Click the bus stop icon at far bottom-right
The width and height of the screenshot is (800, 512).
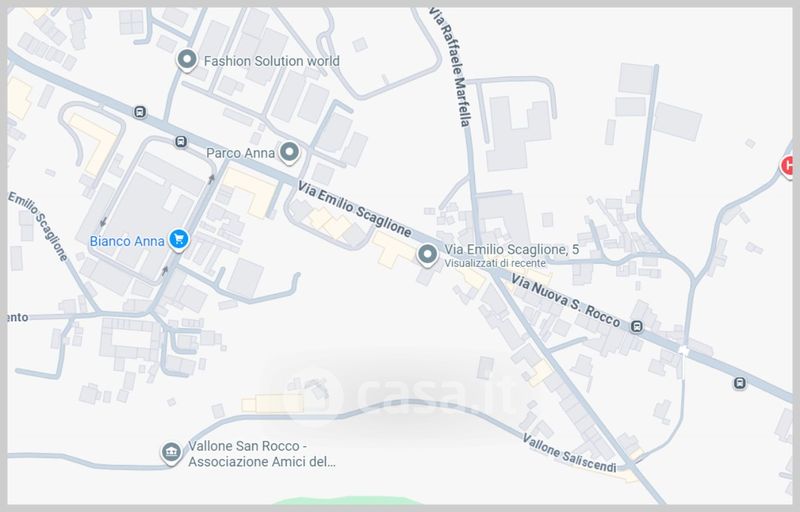coord(739,383)
